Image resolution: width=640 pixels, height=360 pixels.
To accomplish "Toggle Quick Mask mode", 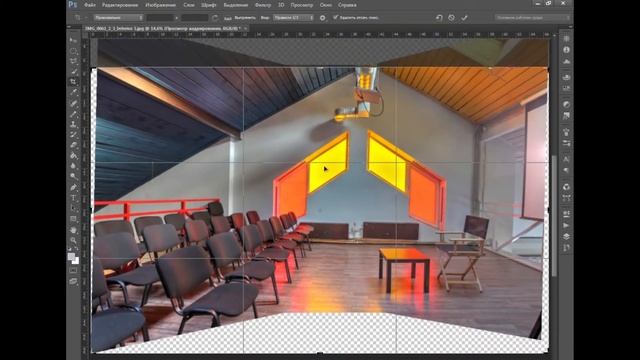I will point(73,270).
